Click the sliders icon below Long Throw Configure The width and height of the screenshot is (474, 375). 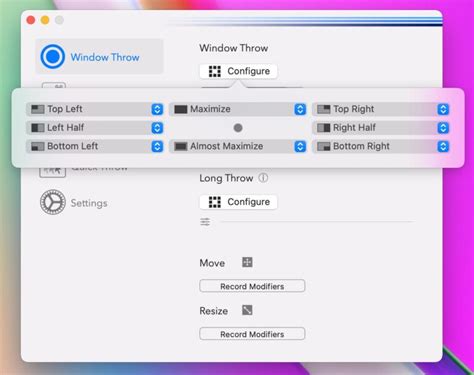(x=205, y=221)
